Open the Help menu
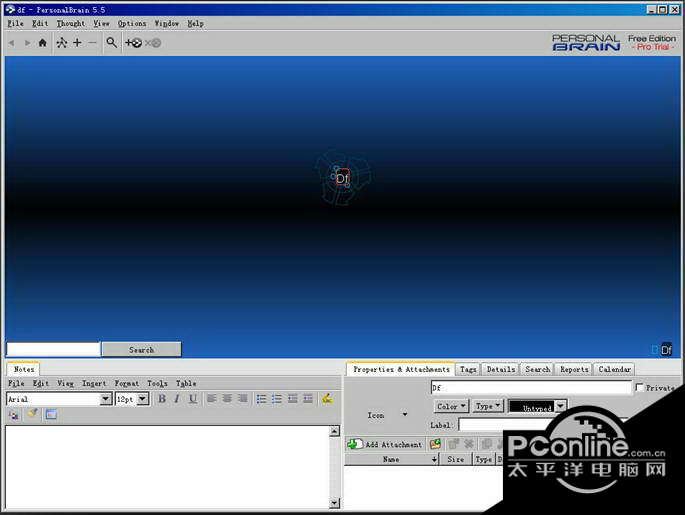The height and width of the screenshot is (515, 685). click(x=195, y=24)
